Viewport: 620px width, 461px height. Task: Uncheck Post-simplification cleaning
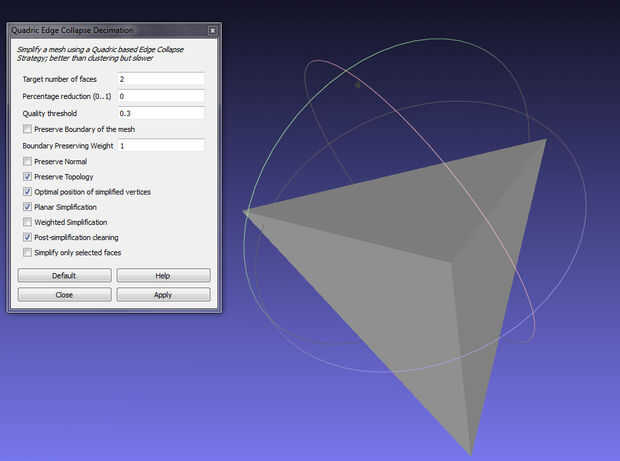coord(27,237)
